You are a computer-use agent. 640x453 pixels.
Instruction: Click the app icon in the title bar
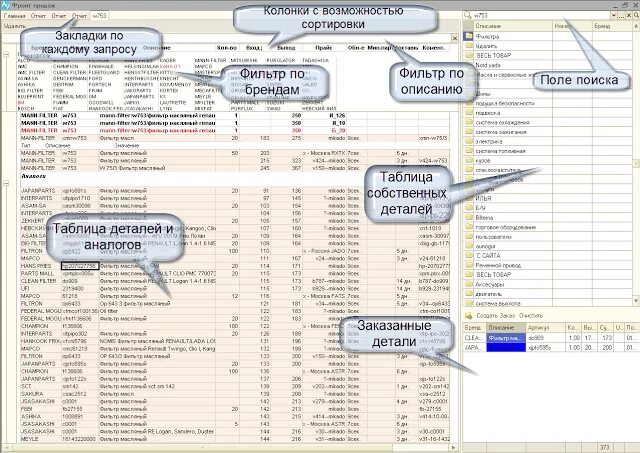[5, 5]
